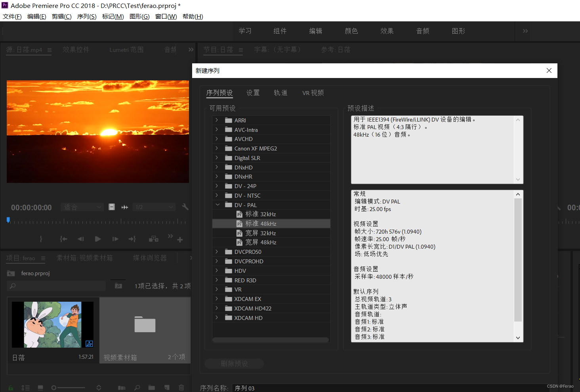
Task: Click the Mark Out brace icon
Action: [x=41, y=239]
